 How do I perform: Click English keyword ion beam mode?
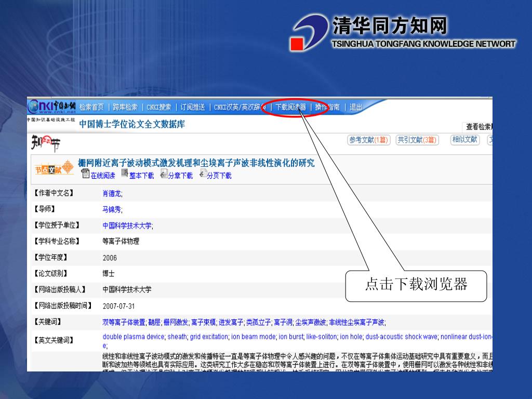coord(254,337)
